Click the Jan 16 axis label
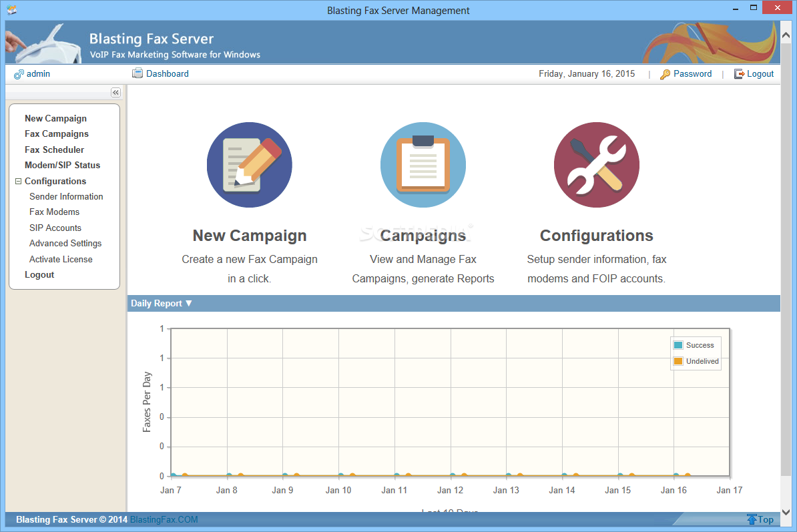Image resolution: width=797 pixels, height=532 pixels. click(674, 491)
